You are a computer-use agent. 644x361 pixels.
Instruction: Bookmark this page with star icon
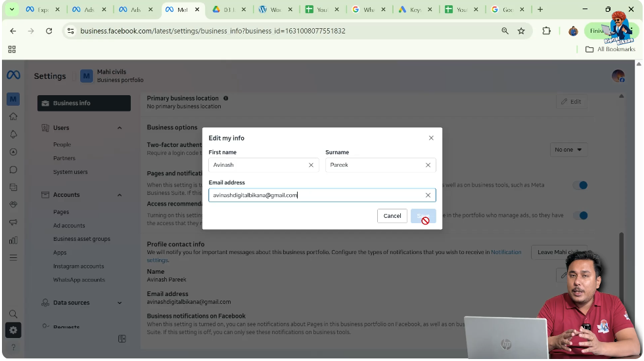[x=521, y=31]
